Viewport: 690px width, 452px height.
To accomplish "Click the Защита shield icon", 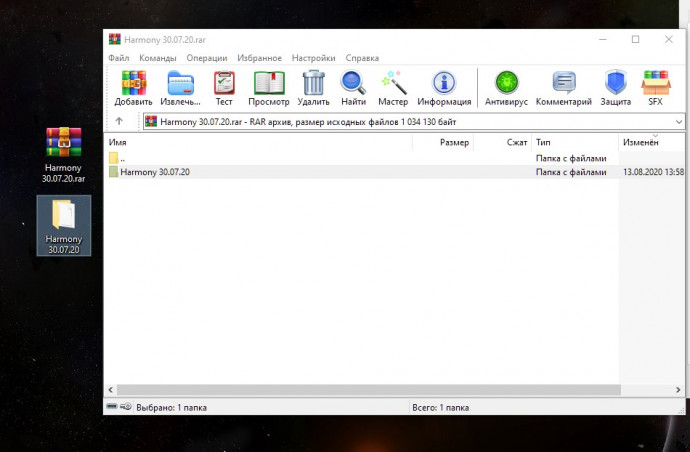I will 616,88.
